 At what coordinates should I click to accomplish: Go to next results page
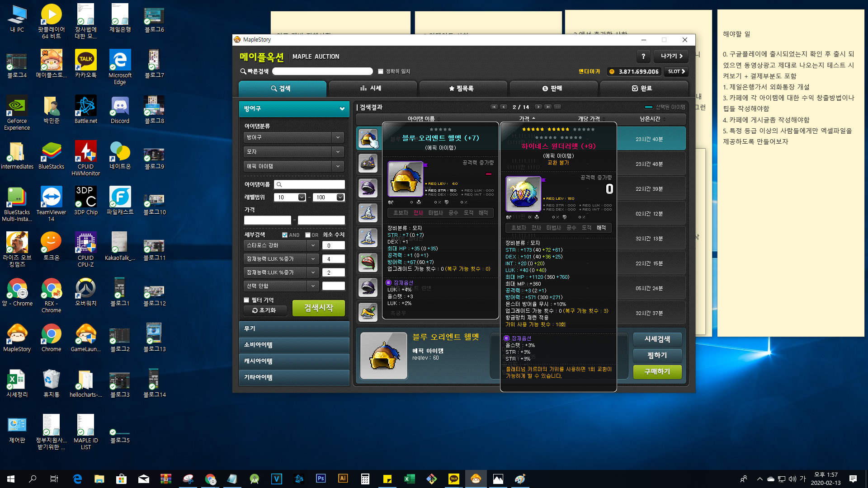pyautogui.click(x=538, y=107)
